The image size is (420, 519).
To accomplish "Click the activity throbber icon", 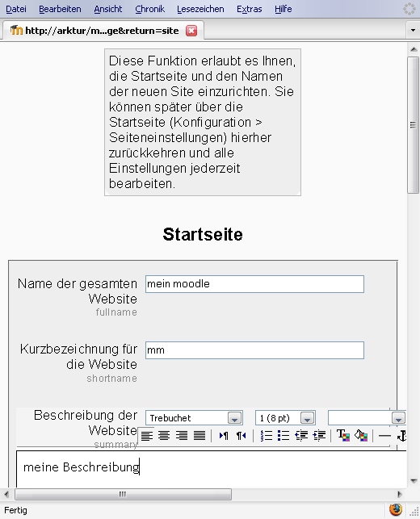I will [409, 9].
